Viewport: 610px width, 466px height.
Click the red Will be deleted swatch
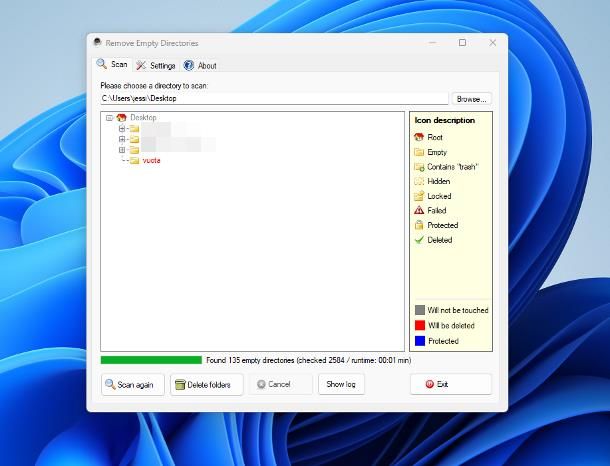coord(420,325)
